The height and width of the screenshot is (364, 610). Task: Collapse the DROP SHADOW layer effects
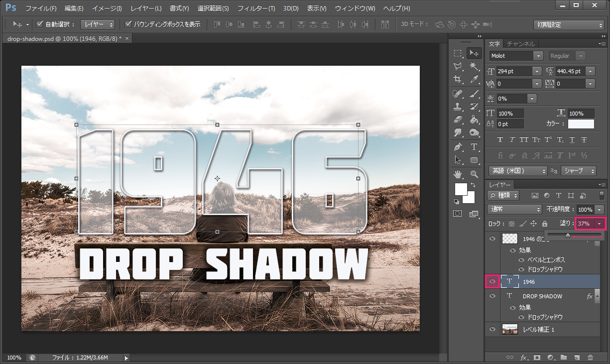pyautogui.click(x=598, y=296)
